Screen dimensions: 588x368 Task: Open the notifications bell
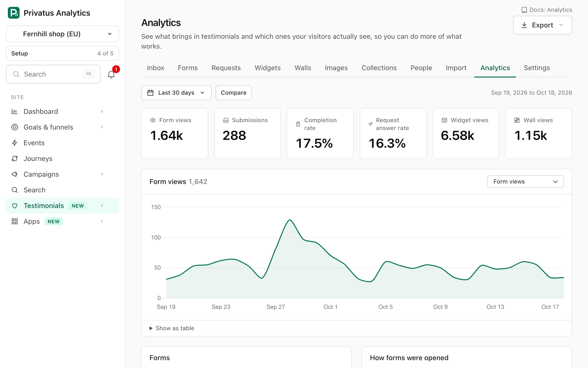pos(111,74)
